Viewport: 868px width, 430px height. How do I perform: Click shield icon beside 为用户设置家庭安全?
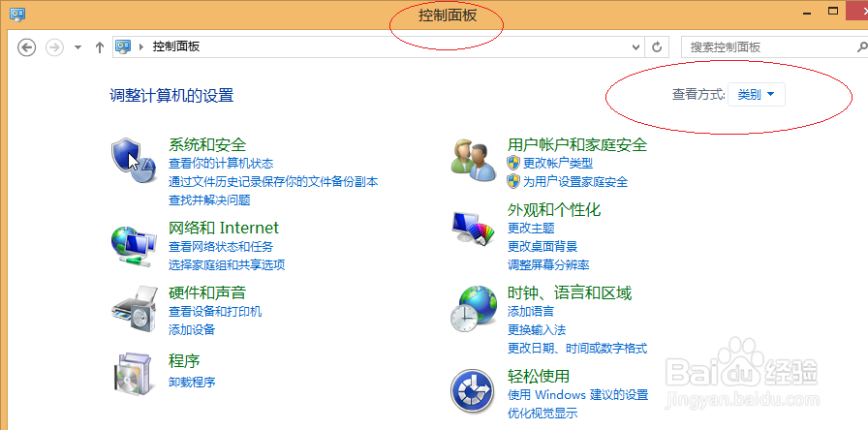(x=513, y=181)
